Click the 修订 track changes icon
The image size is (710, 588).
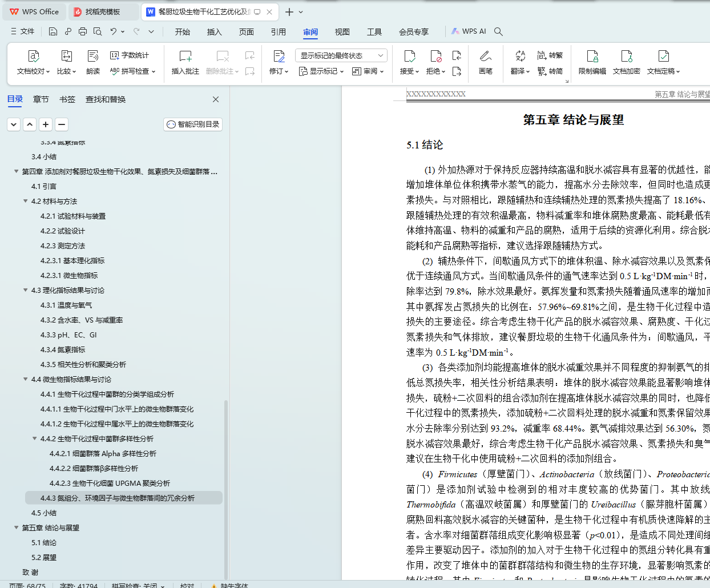[x=279, y=56]
